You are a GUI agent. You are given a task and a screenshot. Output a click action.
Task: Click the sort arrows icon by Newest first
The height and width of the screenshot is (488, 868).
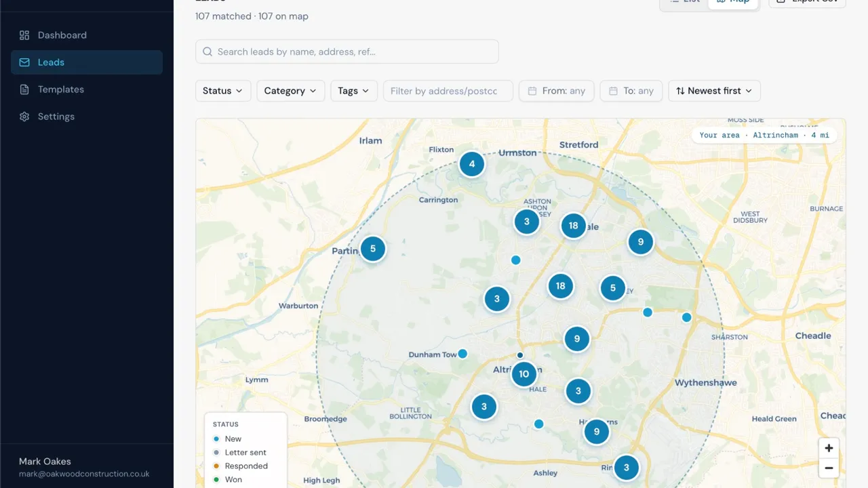(x=680, y=91)
